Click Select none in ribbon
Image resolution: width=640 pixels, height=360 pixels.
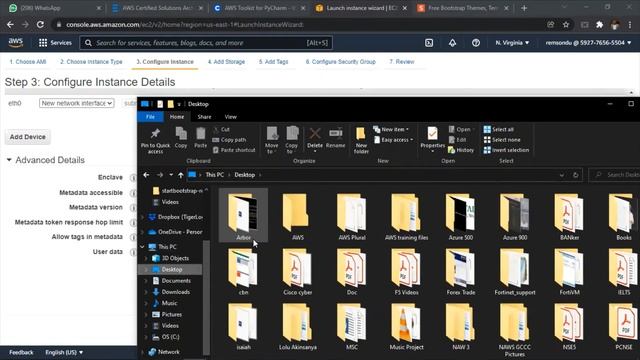point(502,140)
